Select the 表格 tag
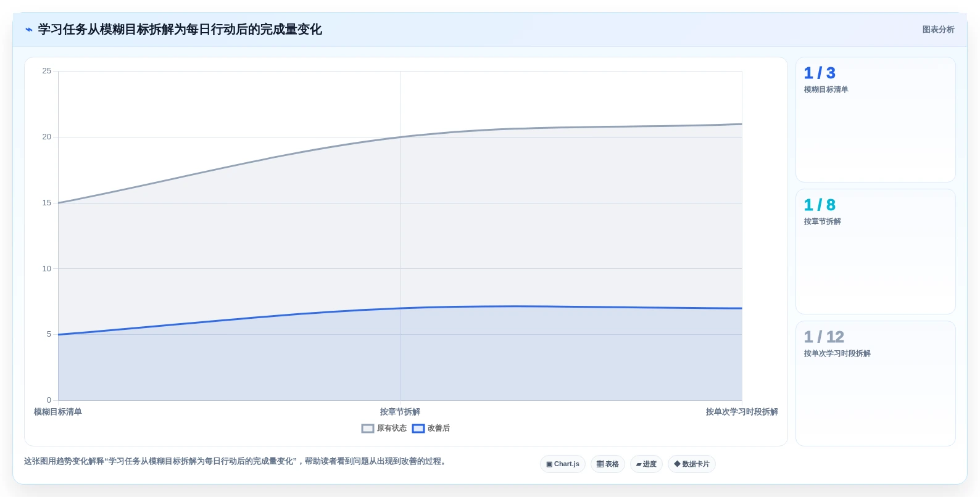This screenshot has height=497, width=980. [x=607, y=464]
